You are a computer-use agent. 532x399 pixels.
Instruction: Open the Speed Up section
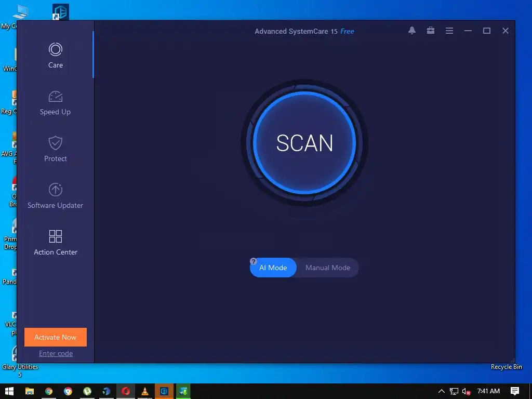[55, 103]
